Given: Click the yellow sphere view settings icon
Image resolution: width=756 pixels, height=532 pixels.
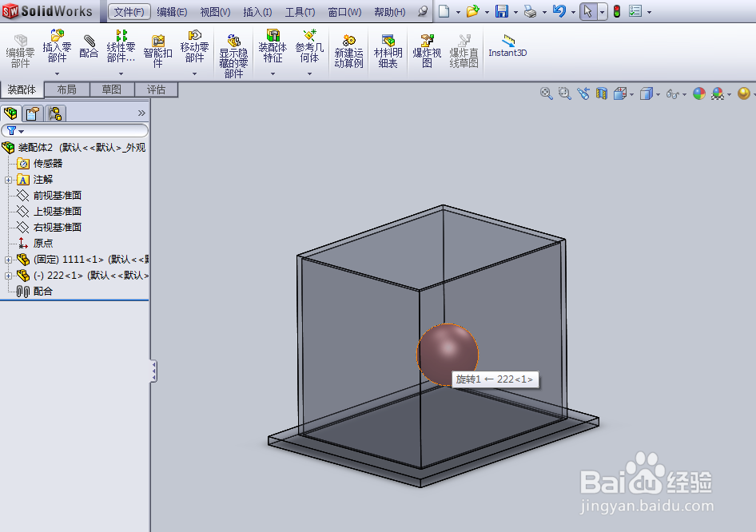Looking at the screenshot, I should click(744, 93).
